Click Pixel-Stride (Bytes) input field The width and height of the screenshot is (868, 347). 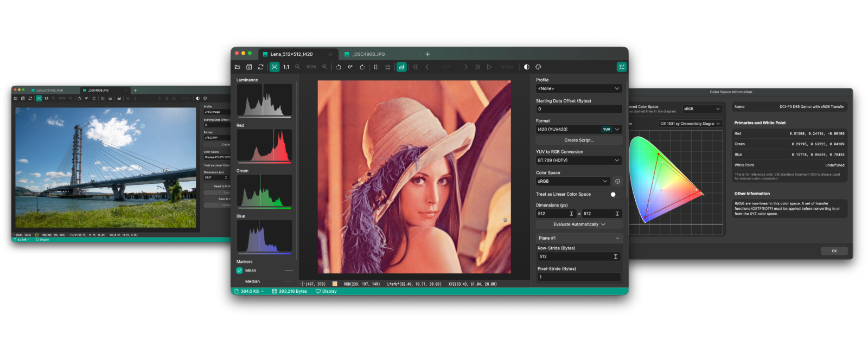click(x=579, y=277)
